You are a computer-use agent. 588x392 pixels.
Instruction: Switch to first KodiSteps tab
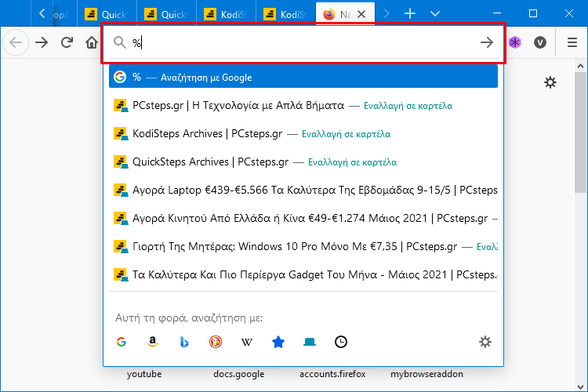[x=226, y=14]
